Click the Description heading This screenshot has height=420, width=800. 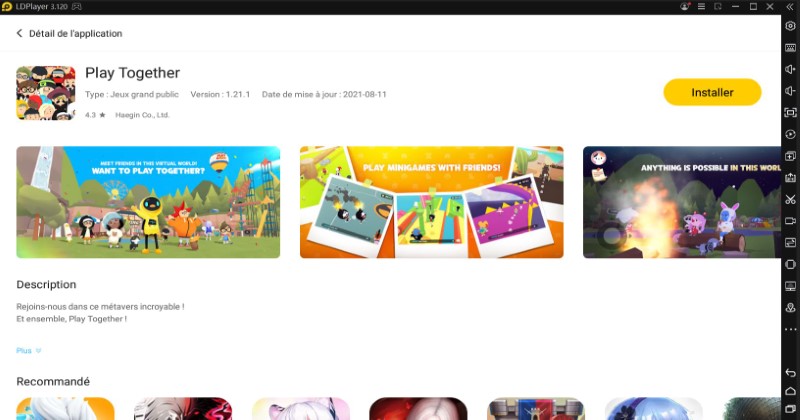pos(46,285)
